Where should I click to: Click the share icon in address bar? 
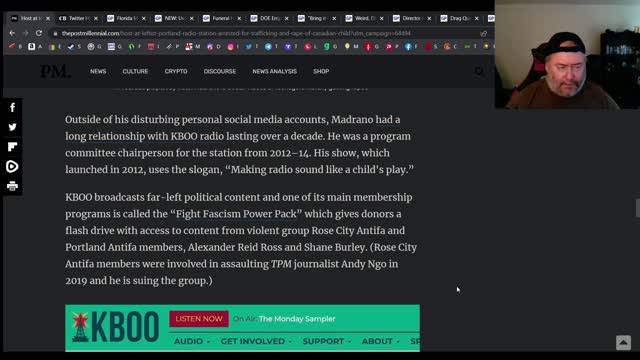click(484, 33)
